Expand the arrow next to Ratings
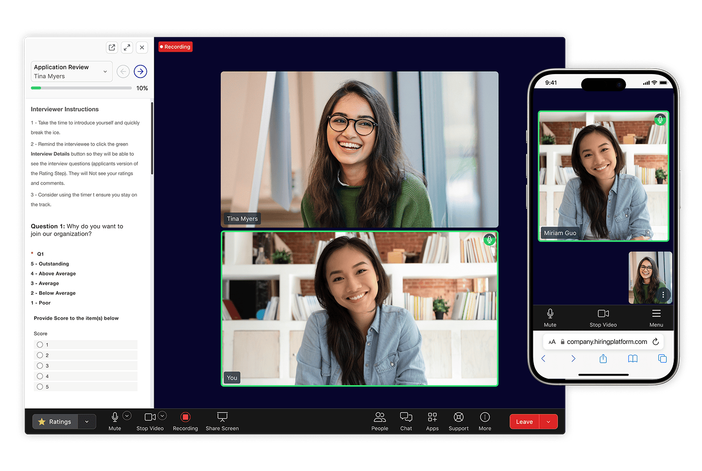 pos(87,422)
